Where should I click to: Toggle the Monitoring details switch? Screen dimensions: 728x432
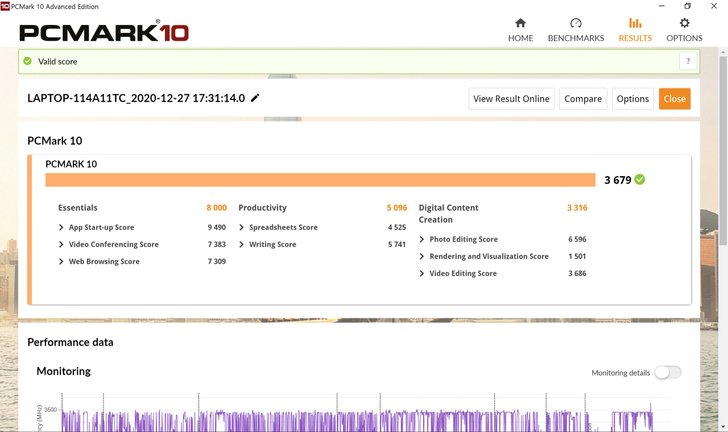pos(668,372)
